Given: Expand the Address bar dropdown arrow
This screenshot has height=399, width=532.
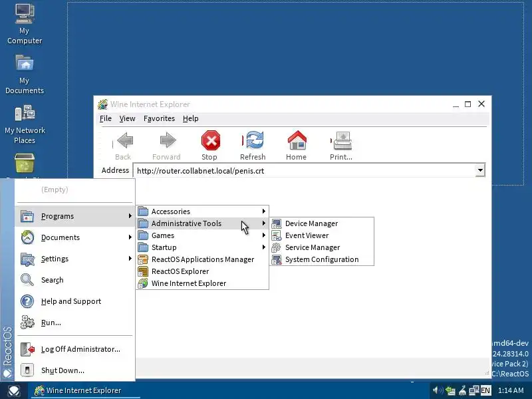Looking at the screenshot, I should [479, 170].
